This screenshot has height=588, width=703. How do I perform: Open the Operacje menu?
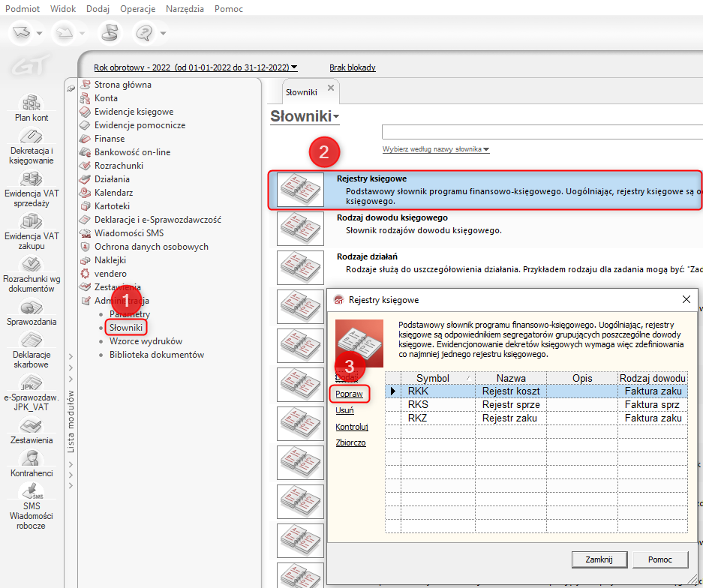(137, 8)
